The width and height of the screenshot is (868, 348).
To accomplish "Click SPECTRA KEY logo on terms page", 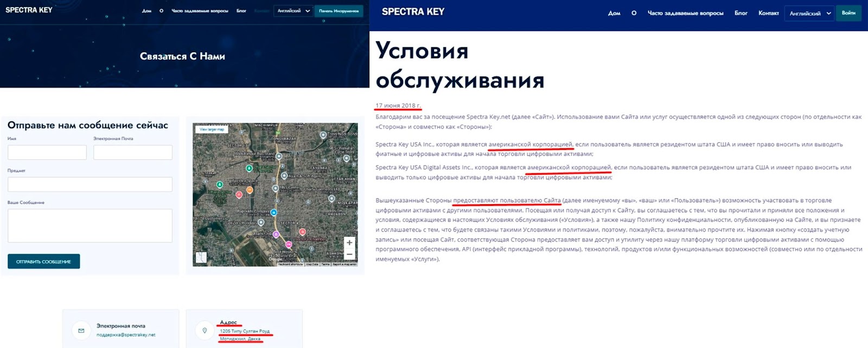I will 413,11.
